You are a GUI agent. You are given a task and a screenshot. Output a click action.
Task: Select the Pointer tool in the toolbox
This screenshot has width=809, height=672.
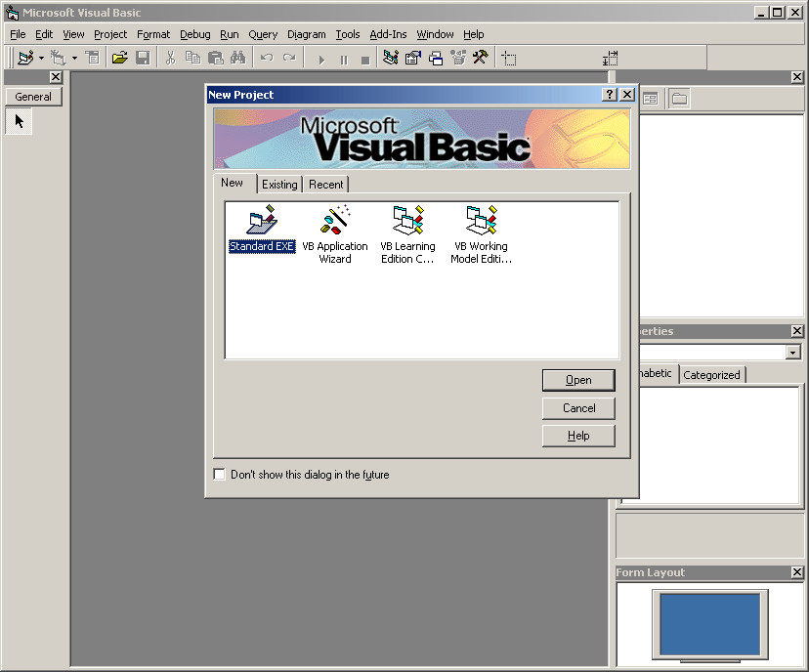point(20,121)
